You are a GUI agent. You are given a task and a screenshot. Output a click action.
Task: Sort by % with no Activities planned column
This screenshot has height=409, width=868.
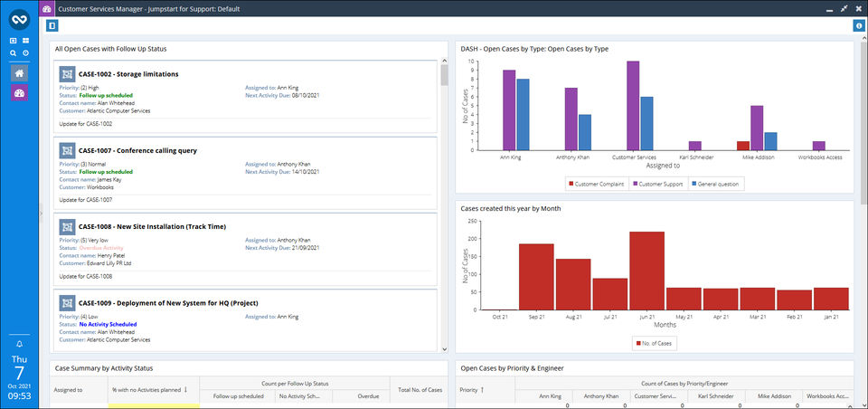pyautogui.click(x=154, y=390)
